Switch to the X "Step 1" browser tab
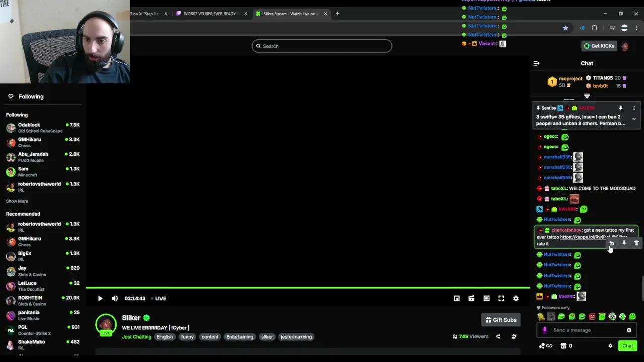Image resolution: width=644 pixels, height=362 pixels. tap(148, 14)
